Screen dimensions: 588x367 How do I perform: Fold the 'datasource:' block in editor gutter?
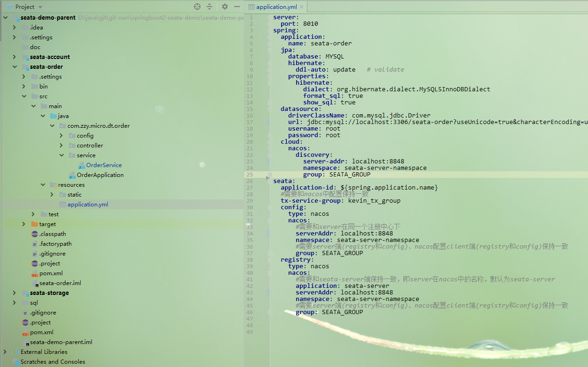pyautogui.click(x=270, y=109)
